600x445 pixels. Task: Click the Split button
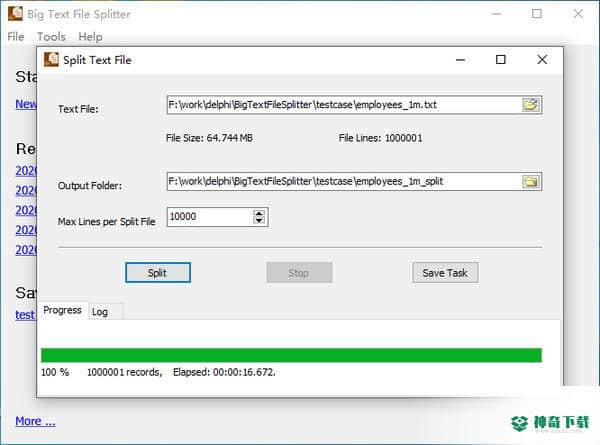[158, 273]
